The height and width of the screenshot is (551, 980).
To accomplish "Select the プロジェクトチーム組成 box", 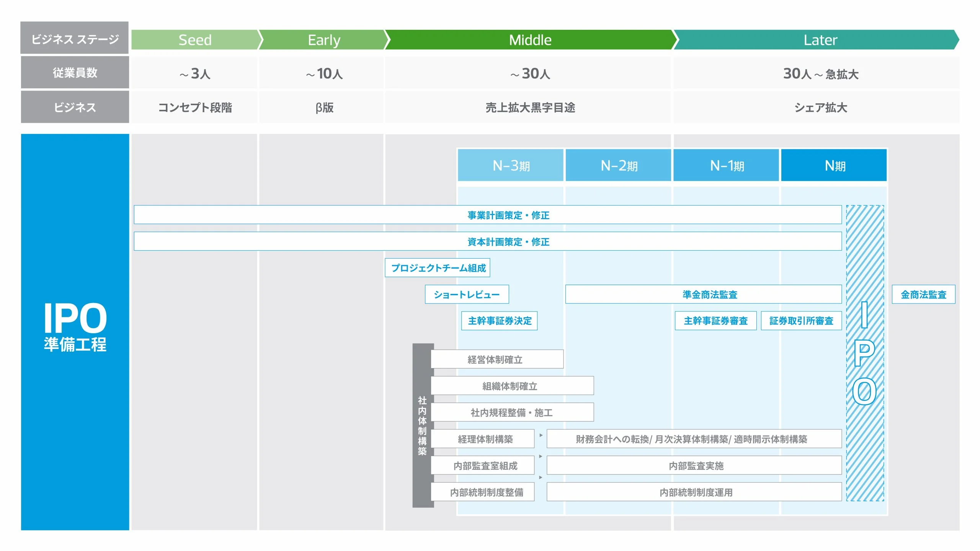I will 438,268.
